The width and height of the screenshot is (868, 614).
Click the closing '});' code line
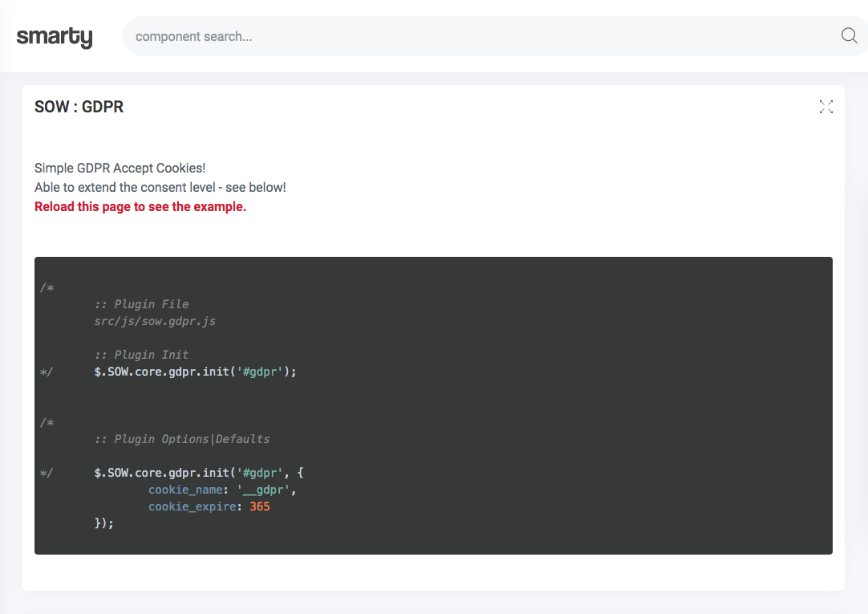pos(104,523)
